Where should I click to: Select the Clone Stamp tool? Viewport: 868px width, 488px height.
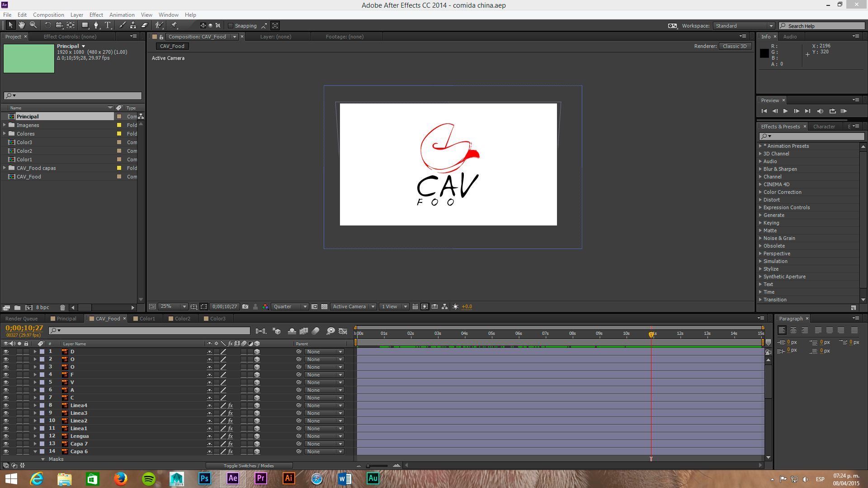133,25
